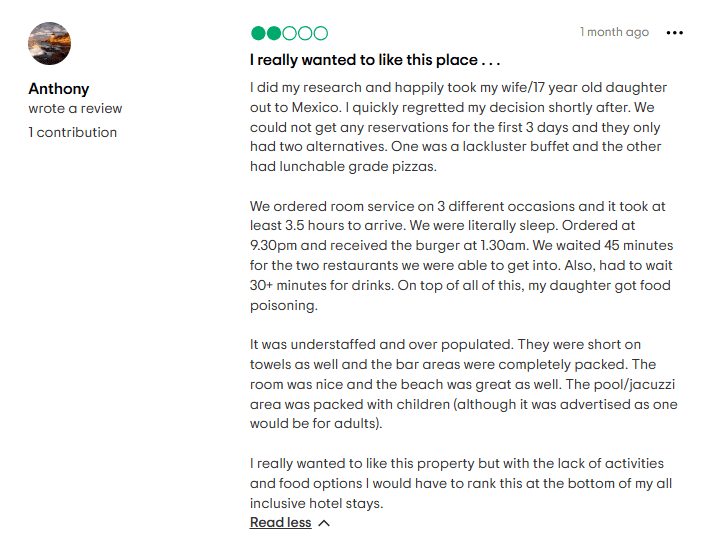Click the third empty rating bubble
The height and width of the screenshot is (543, 708).
[289, 33]
